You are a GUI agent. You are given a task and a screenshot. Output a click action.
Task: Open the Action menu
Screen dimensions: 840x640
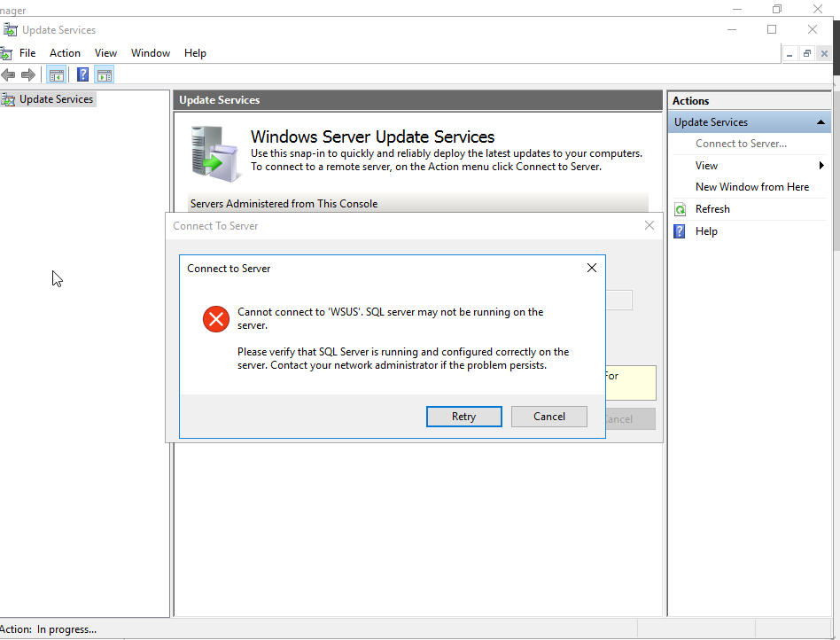coord(65,53)
